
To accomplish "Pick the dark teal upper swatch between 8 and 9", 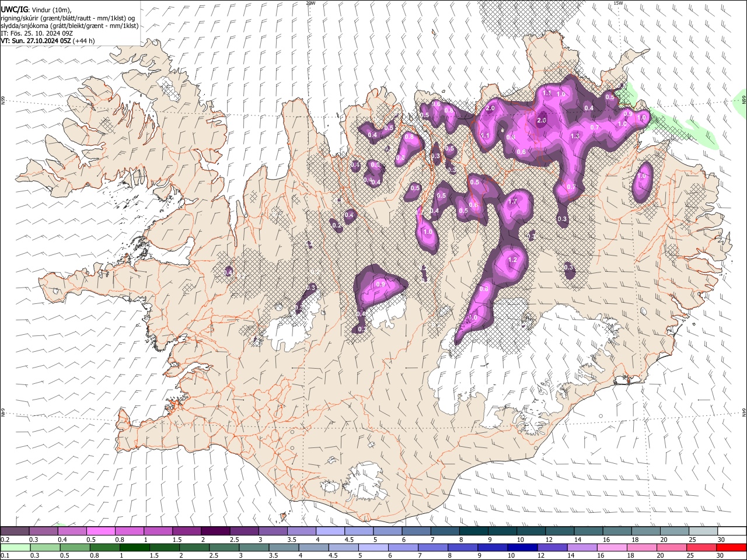I will [x=474, y=531].
